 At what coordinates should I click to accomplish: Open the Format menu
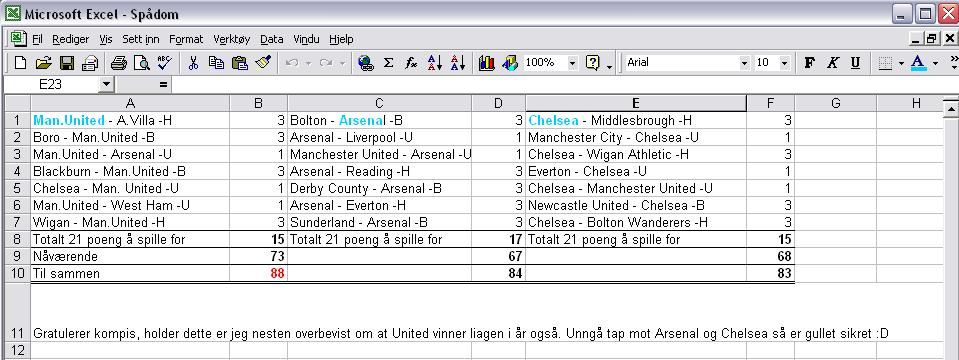click(186, 39)
